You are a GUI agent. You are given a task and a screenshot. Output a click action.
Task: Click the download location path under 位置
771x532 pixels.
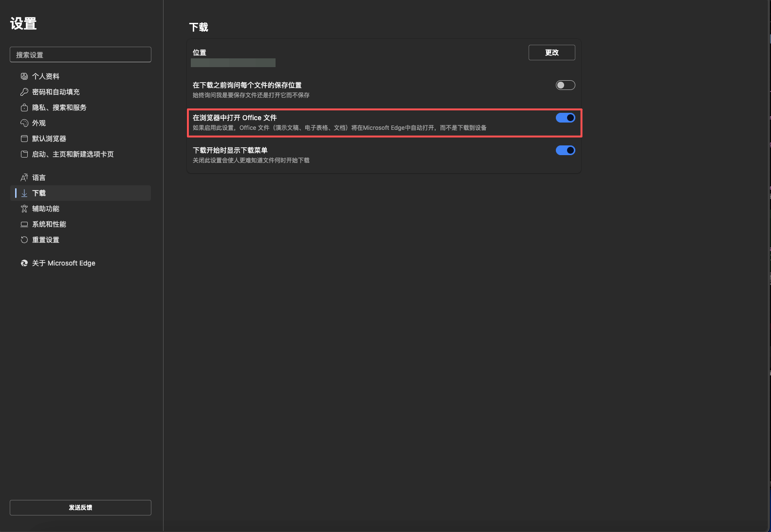pos(233,63)
